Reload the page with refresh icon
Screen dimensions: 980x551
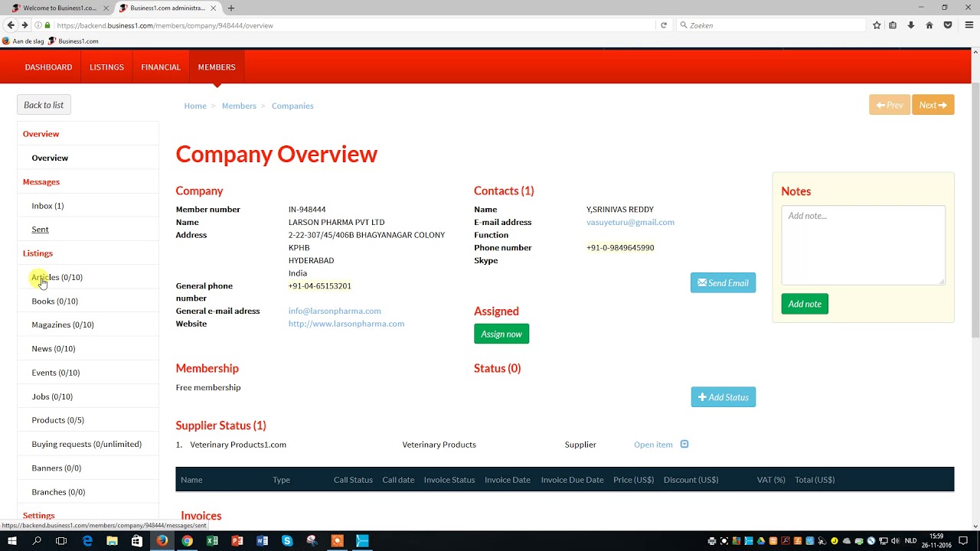click(664, 25)
